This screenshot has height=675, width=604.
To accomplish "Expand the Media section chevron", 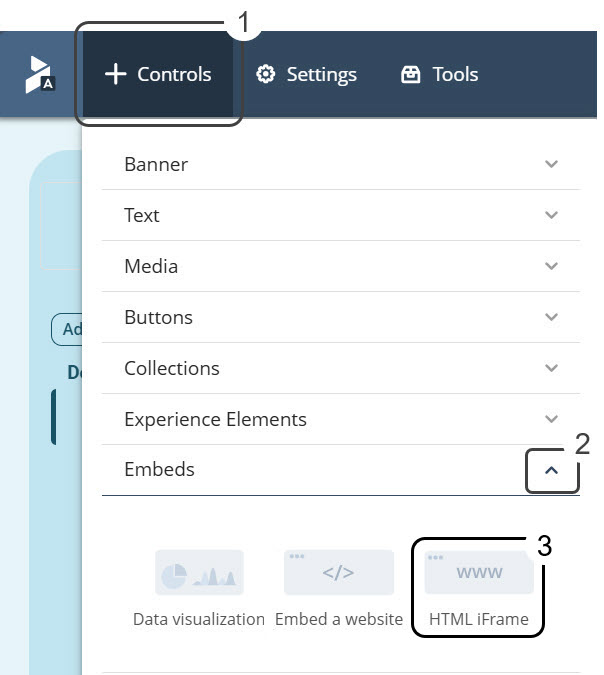I will point(551,266).
